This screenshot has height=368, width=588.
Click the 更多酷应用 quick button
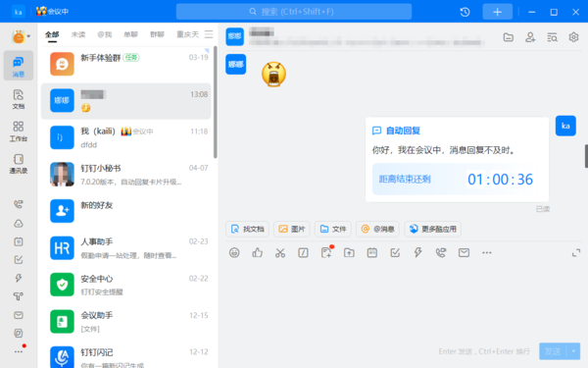point(433,229)
